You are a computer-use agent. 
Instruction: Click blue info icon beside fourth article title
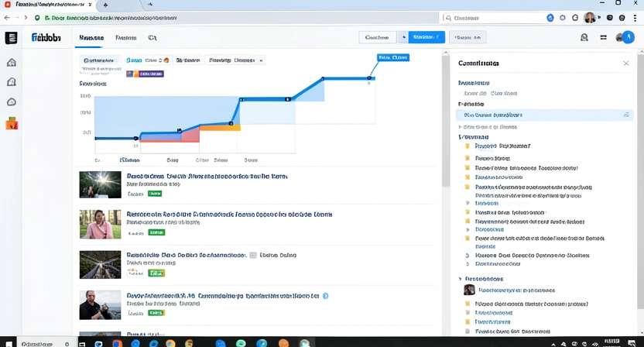326,296
